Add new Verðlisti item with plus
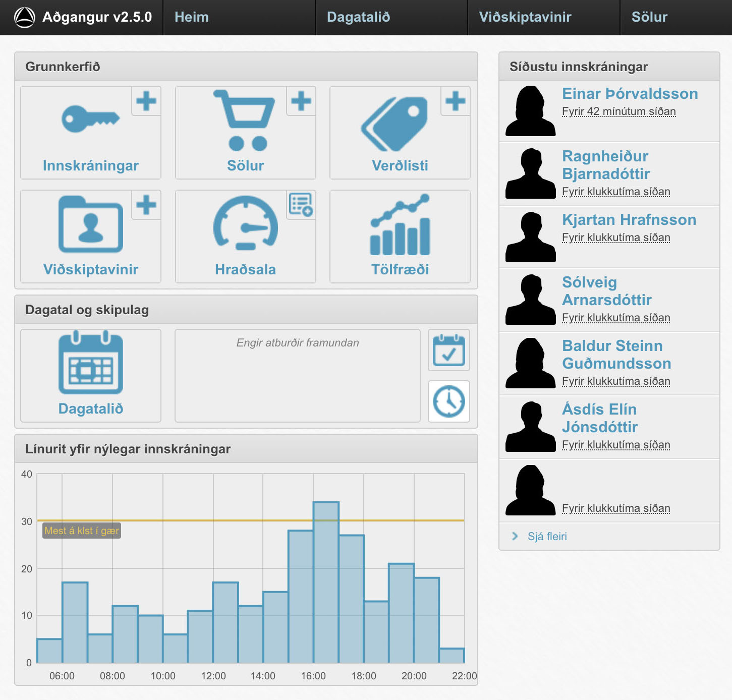 point(455,101)
